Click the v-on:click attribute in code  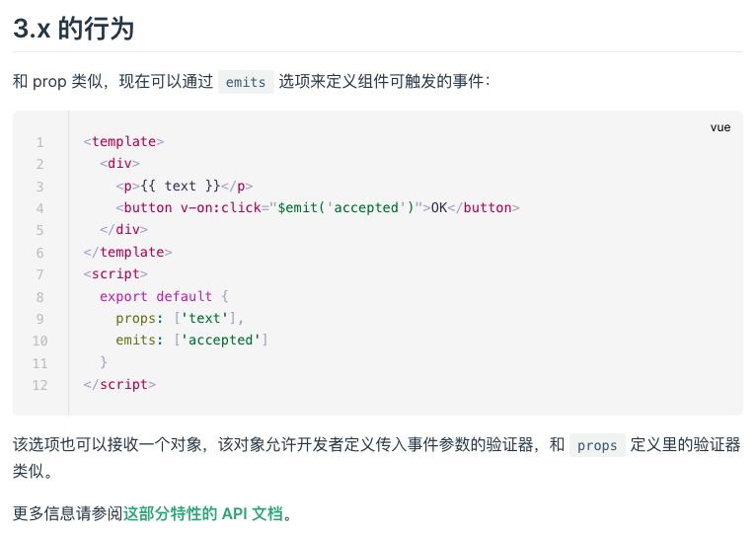[x=221, y=207]
